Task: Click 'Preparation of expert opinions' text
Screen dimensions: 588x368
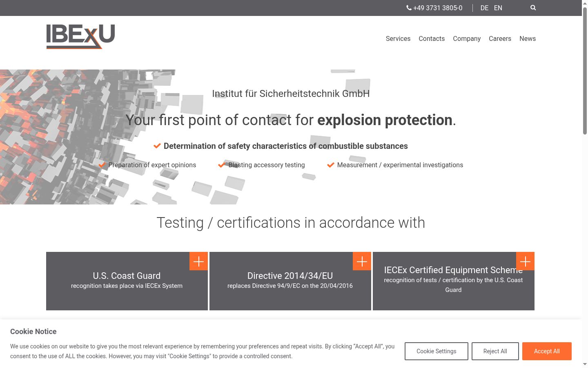Action: pos(152,165)
